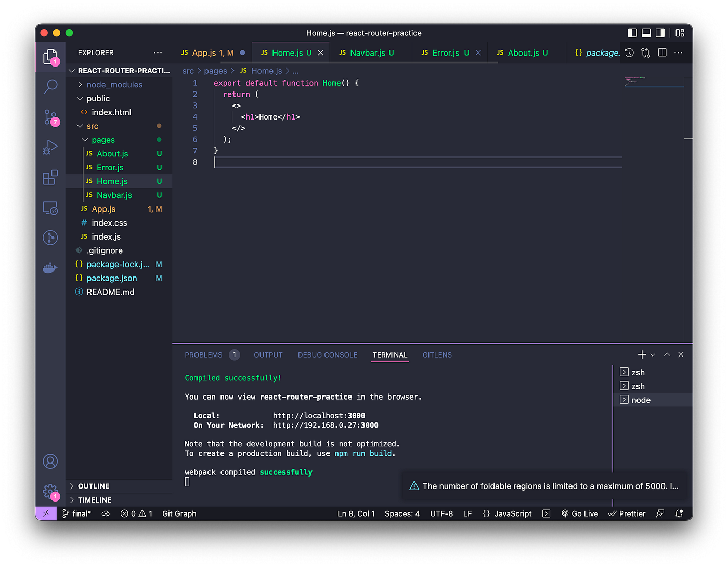Click Go Live in the status bar
The height and width of the screenshot is (567, 728).
point(579,513)
